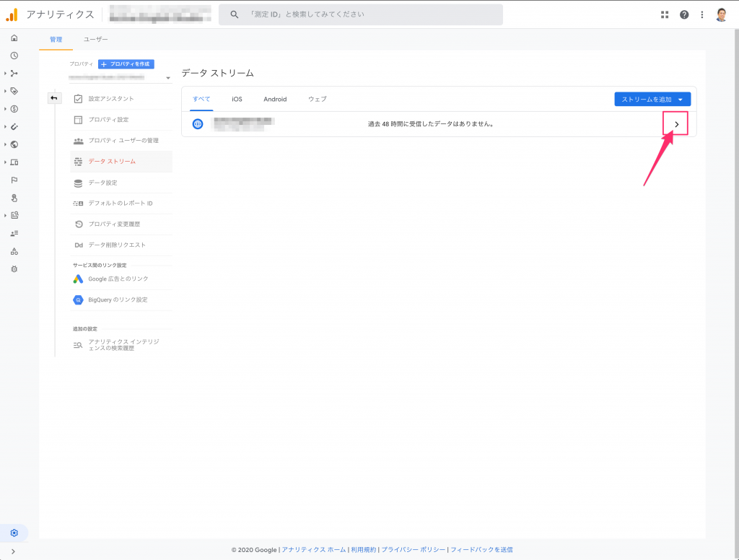Click the プロパティ ユーザーの管理 people icon
This screenshot has height=560, width=739.
78,141
